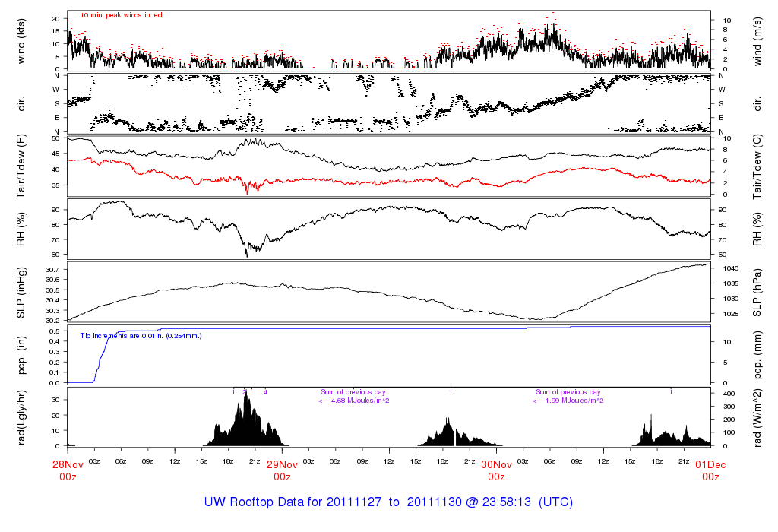Click the '12z' time tick after 28Nov
Screen dimensions: 778x532
pos(175,461)
